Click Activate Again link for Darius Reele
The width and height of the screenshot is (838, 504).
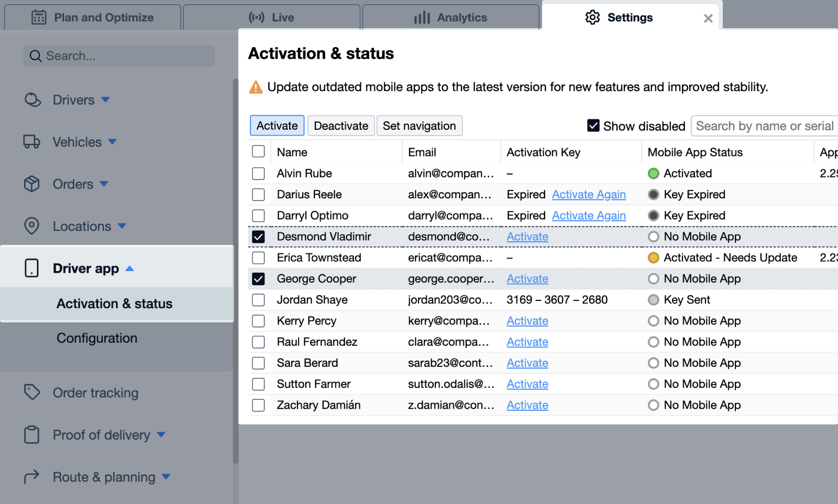(x=589, y=195)
